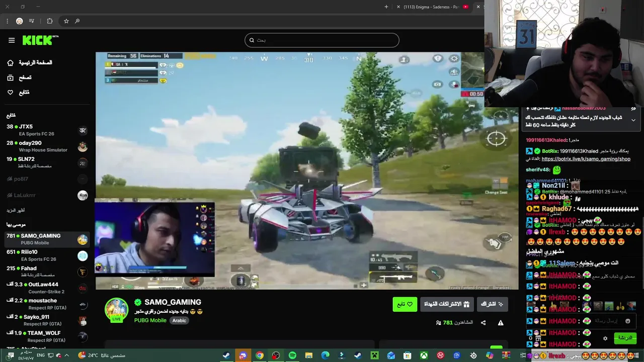This screenshot has width=644, height=362.
Task: Open recommended channel Fahad
Action: (47, 271)
